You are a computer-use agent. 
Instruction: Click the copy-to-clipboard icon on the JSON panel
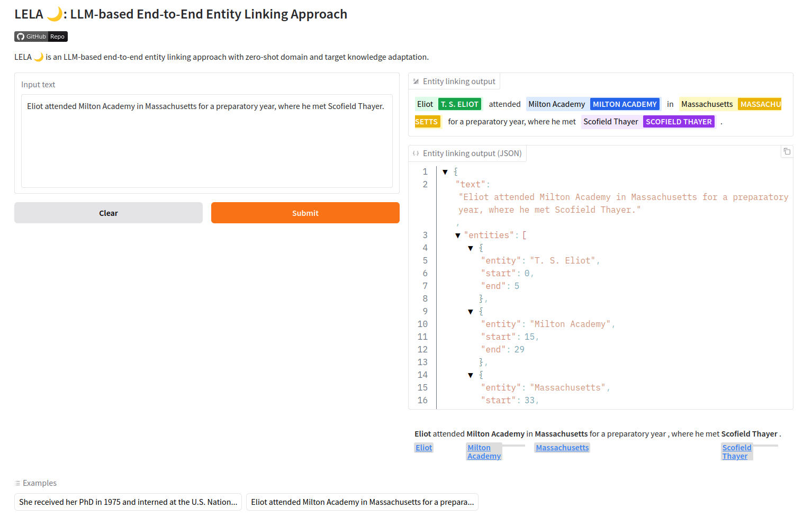[787, 151]
